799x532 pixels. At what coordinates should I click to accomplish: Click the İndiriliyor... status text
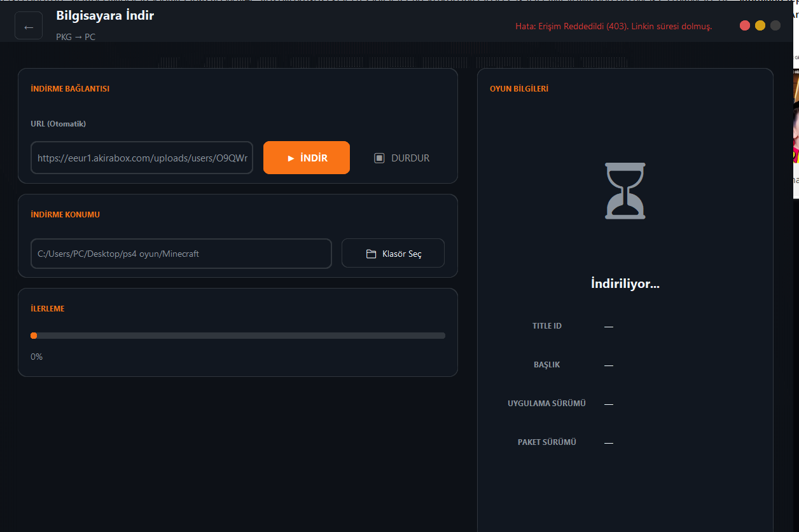(625, 283)
